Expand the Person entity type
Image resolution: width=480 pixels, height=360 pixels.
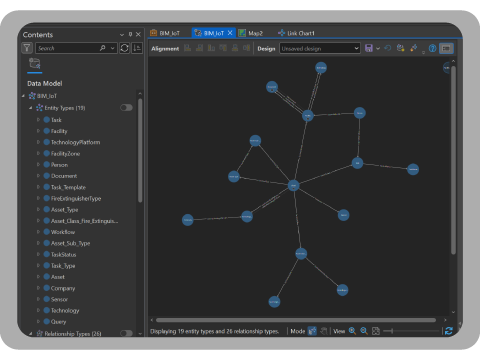click(38, 165)
